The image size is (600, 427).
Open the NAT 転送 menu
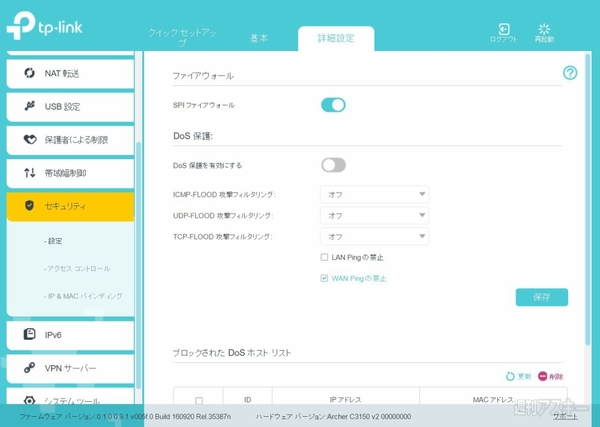[x=70, y=73]
